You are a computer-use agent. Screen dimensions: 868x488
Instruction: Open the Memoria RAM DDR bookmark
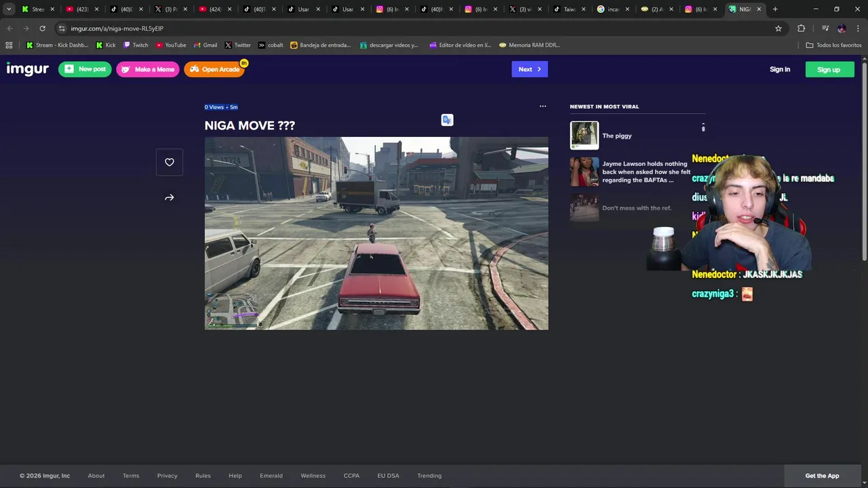tap(530, 45)
